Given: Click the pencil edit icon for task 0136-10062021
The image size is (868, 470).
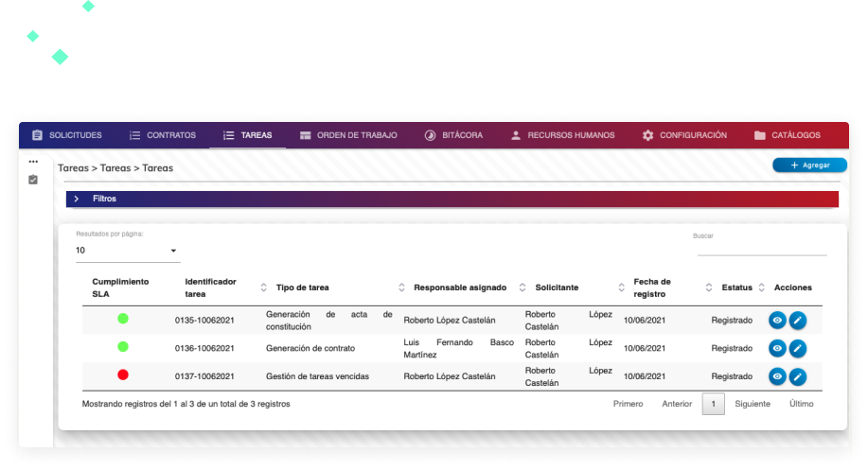Looking at the screenshot, I should (x=798, y=348).
